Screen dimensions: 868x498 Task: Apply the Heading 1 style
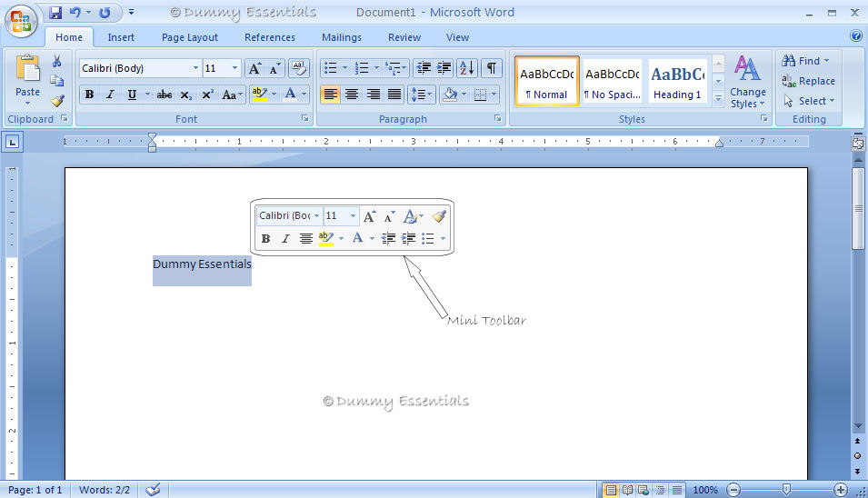tap(677, 82)
